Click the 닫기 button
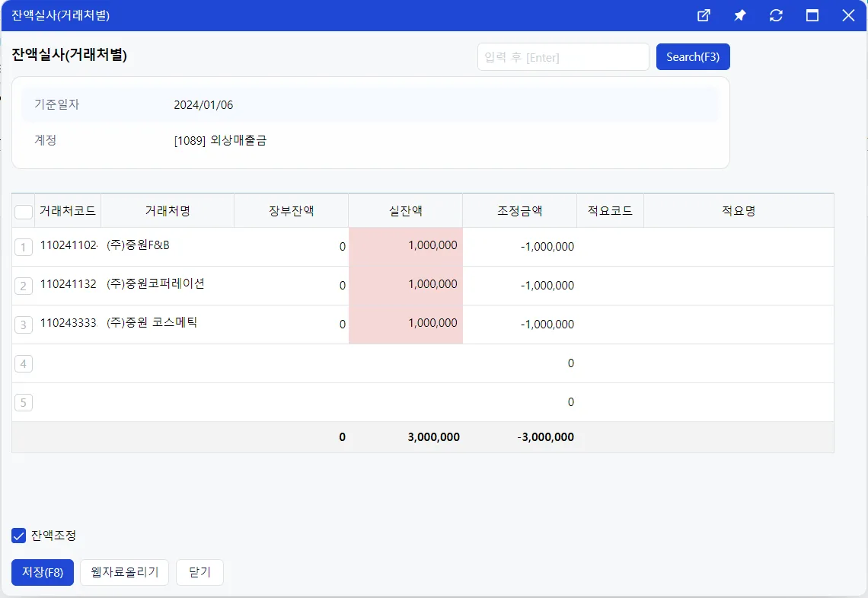The image size is (868, 598). [199, 572]
